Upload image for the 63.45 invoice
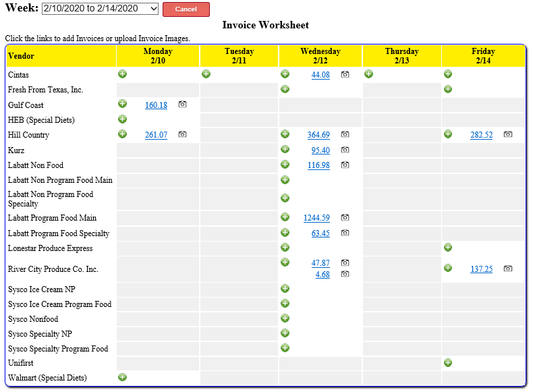Viewport: 533px width, 392px height. (x=345, y=233)
